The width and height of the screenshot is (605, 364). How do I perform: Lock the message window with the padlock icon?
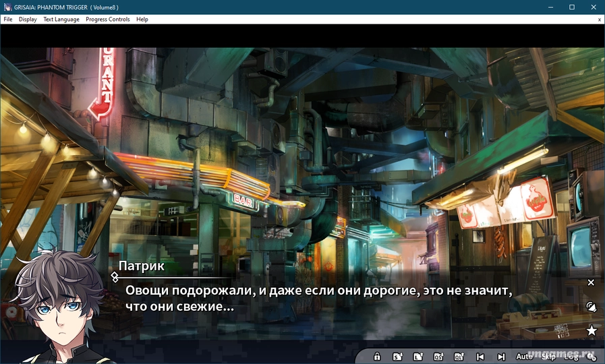377,357
